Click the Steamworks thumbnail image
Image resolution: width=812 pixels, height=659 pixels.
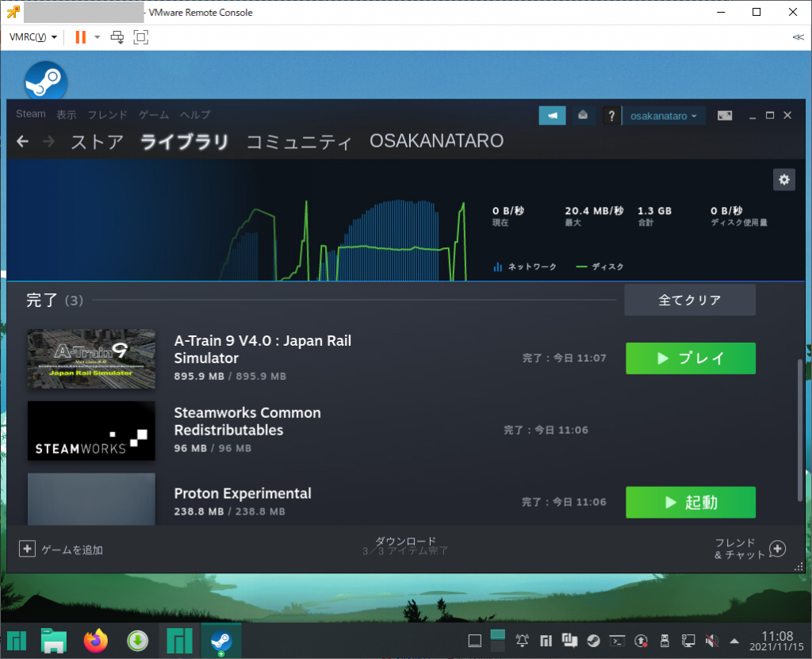pos(91,431)
